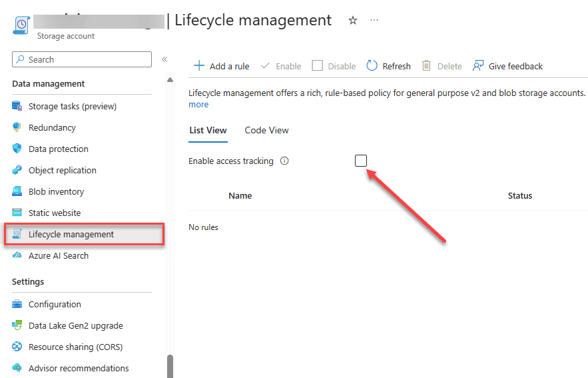Click the Refresh circular arrow icon
This screenshot has width=588, height=378.
pos(372,66)
